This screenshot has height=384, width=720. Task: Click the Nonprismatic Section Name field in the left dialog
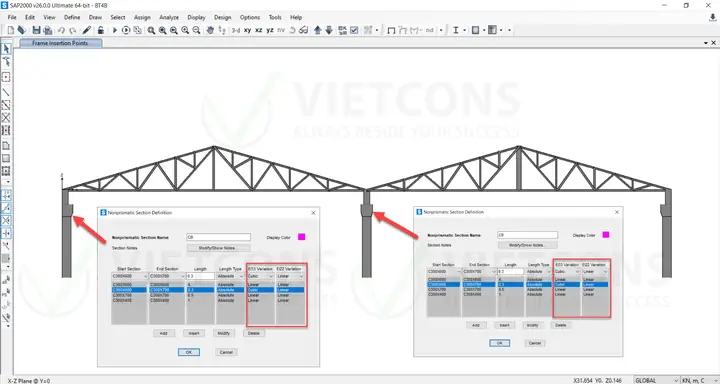pyautogui.click(x=219, y=237)
